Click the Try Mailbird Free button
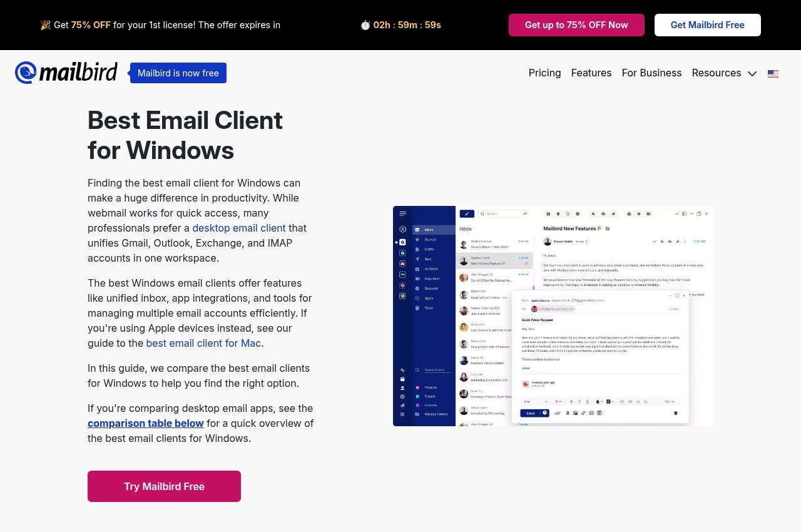This screenshot has height=532, width=801. [164, 486]
